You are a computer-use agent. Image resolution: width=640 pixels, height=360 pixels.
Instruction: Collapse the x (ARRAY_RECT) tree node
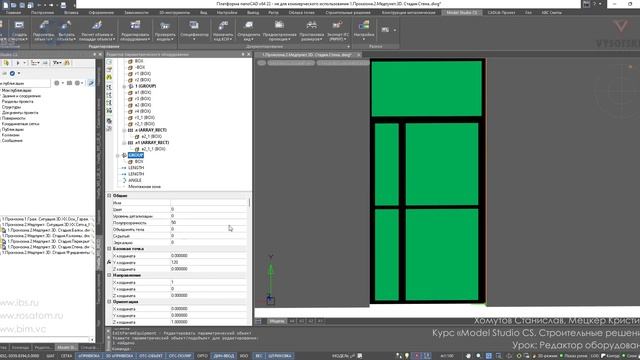click(124, 130)
